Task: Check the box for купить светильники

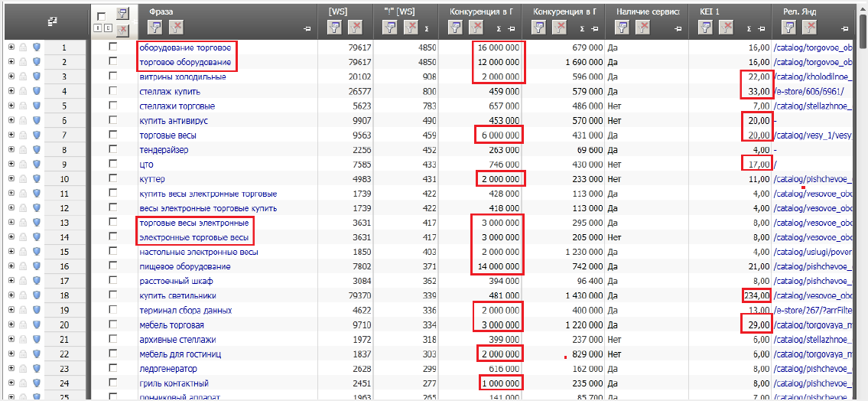Action: (x=113, y=295)
